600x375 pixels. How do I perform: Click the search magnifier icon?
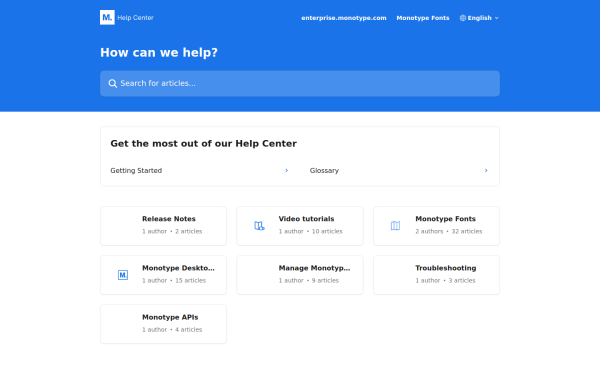point(112,83)
